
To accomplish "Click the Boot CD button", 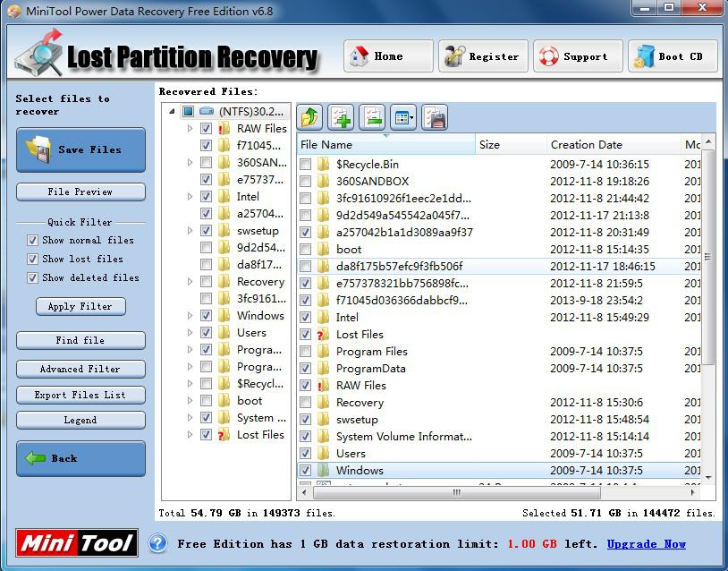I will coord(673,56).
